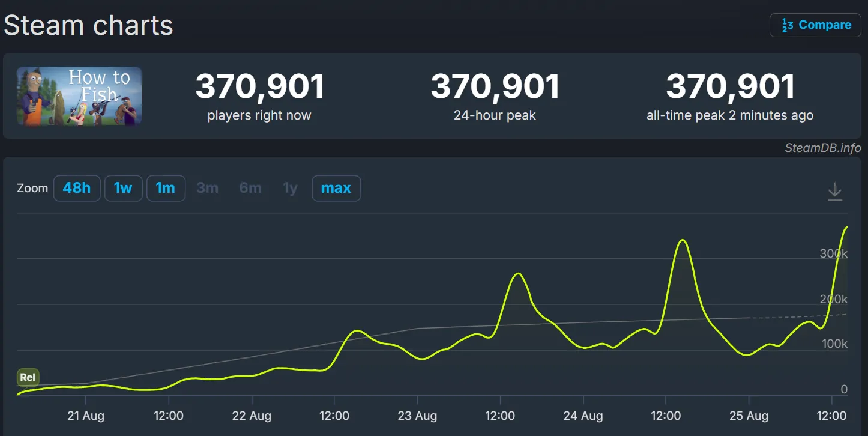Click the 200k y-axis label
Image resolution: width=868 pixels, height=436 pixels.
point(834,299)
